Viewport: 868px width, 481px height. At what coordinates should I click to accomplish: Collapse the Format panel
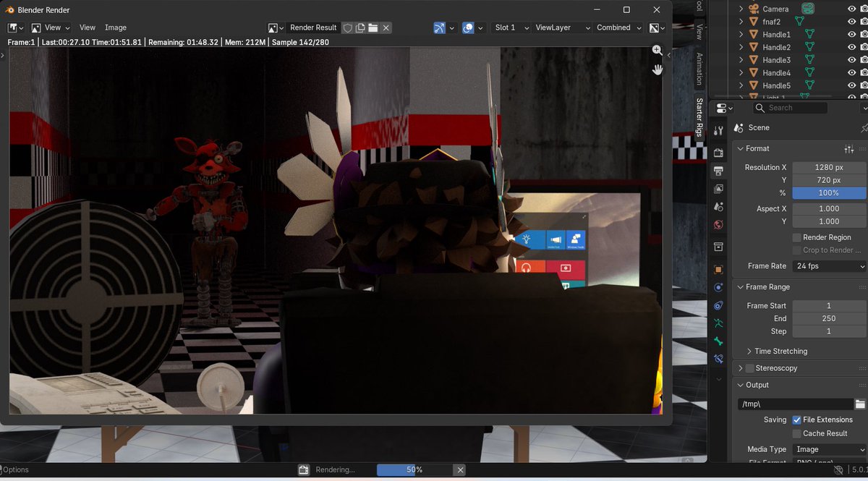coord(739,148)
